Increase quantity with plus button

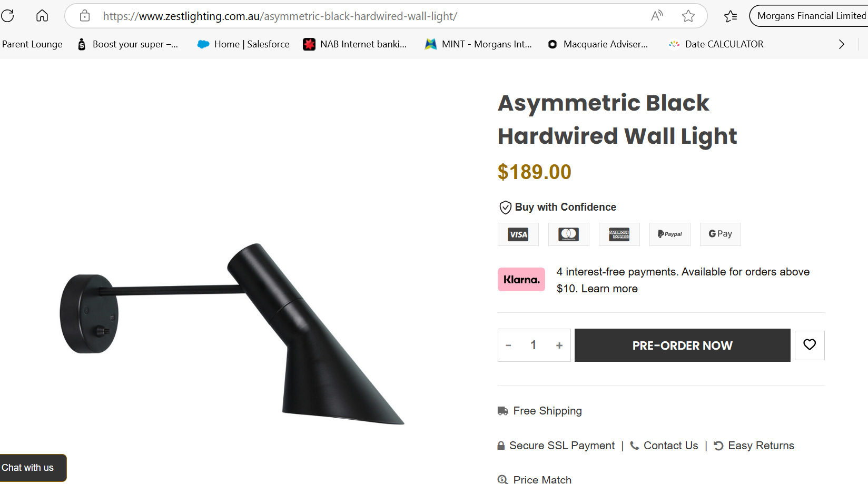click(559, 345)
